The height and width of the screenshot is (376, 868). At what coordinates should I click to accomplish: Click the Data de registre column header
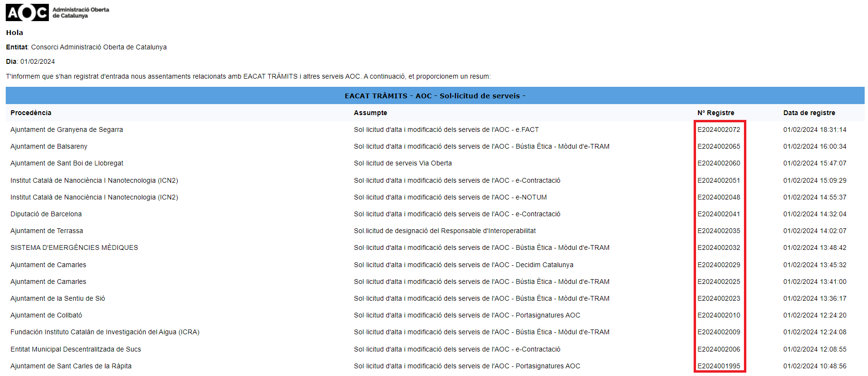[x=809, y=113]
